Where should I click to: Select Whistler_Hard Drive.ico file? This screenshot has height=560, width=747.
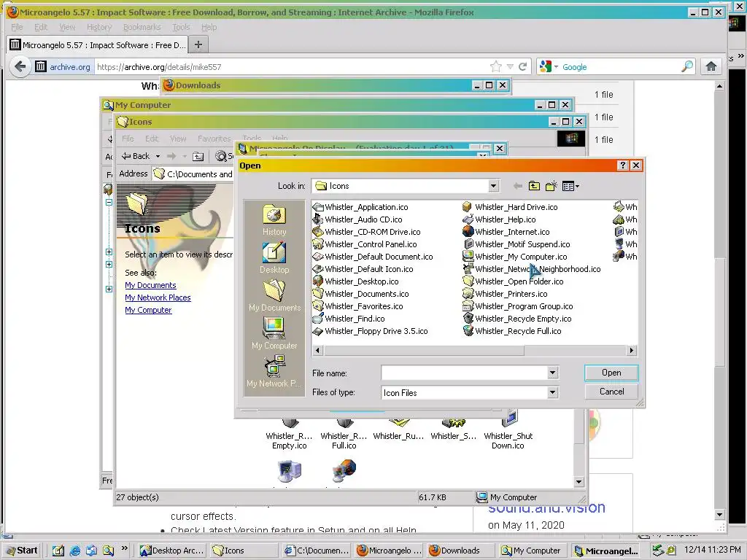tap(510, 207)
